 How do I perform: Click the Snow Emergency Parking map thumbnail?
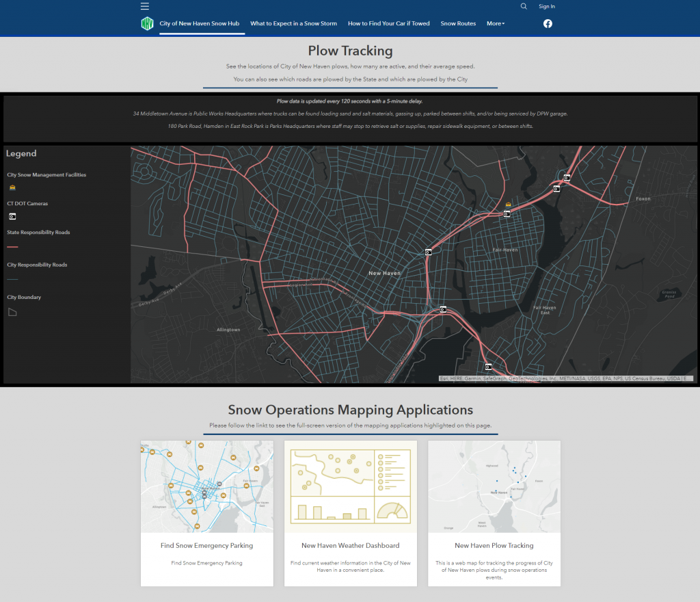pos(206,486)
